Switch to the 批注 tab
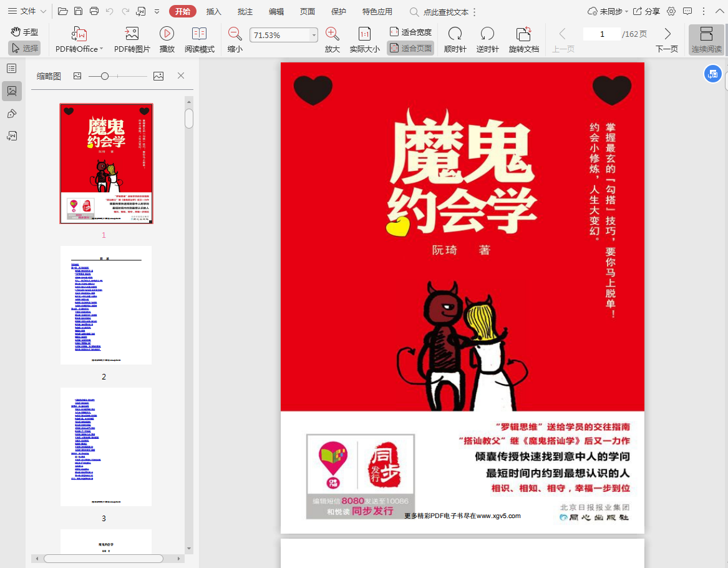The width and height of the screenshot is (728, 568). 245,11
